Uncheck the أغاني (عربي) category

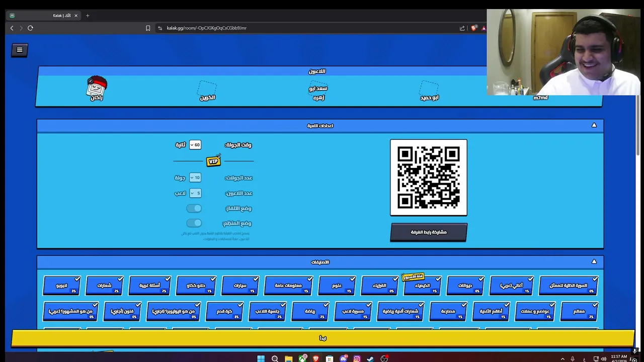click(x=512, y=285)
